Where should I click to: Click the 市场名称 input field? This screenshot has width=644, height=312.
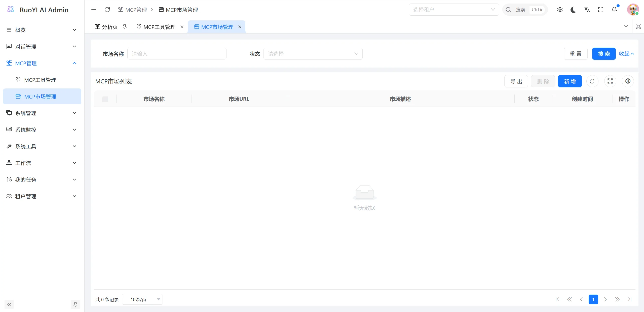(177, 53)
